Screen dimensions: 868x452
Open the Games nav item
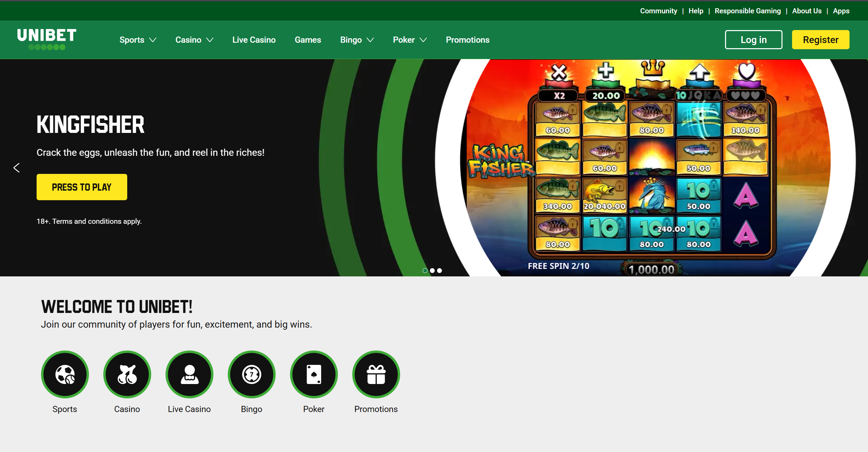click(308, 40)
